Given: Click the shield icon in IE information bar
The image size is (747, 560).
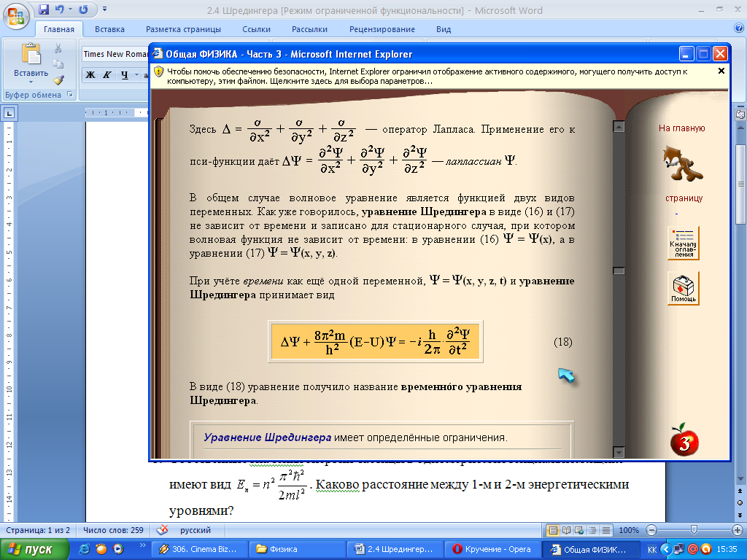Looking at the screenshot, I should [158, 72].
